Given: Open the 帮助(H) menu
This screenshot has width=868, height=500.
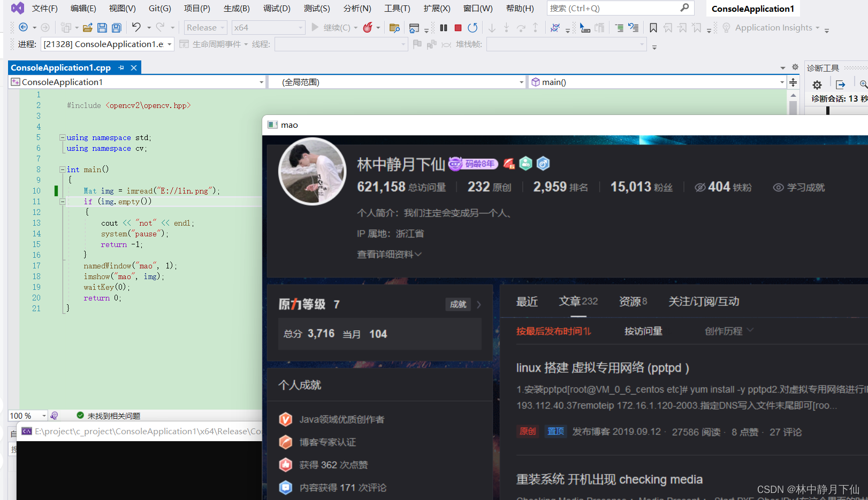Looking at the screenshot, I should pyautogui.click(x=520, y=8).
